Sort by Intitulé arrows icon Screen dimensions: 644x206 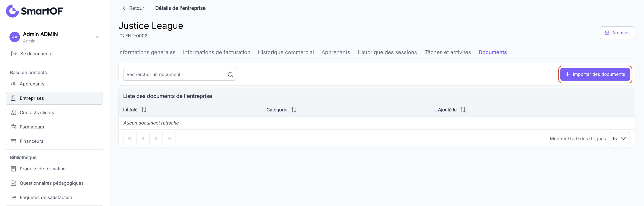pyautogui.click(x=144, y=110)
